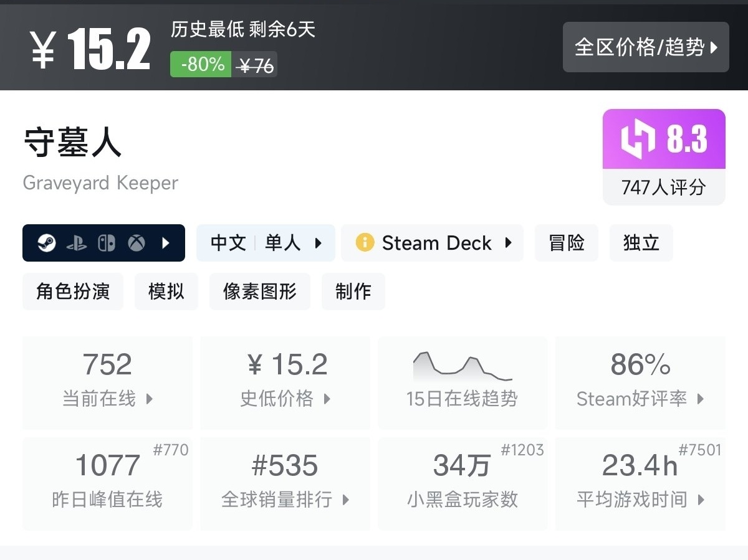
Task: Expand the platforms list arrow
Action: [166, 243]
